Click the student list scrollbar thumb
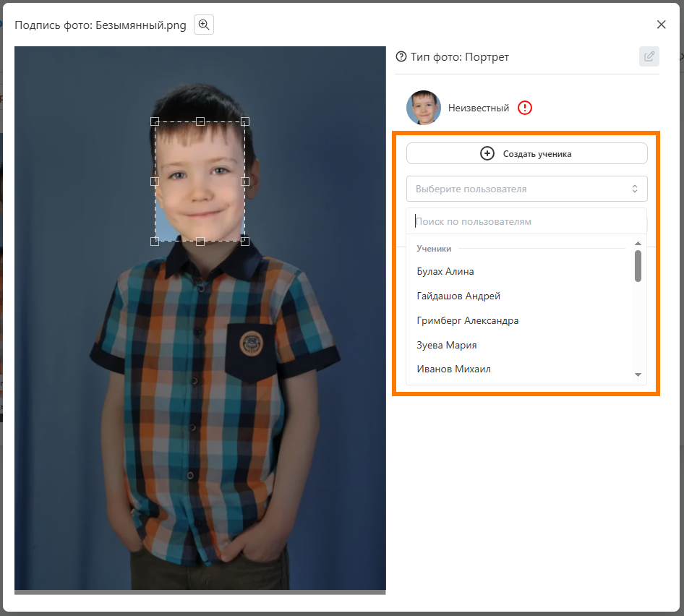 click(638, 266)
